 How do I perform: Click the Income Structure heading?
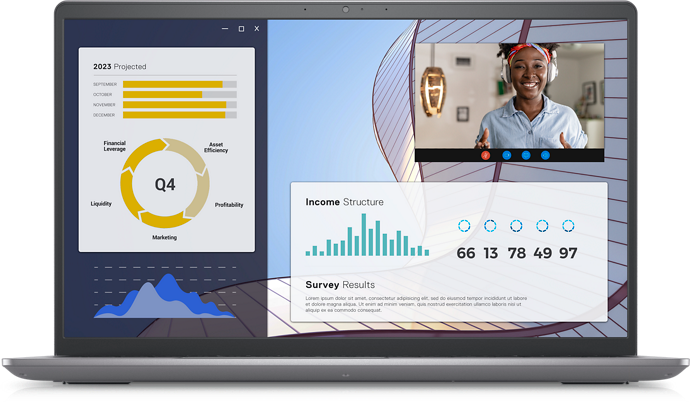pos(345,202)
